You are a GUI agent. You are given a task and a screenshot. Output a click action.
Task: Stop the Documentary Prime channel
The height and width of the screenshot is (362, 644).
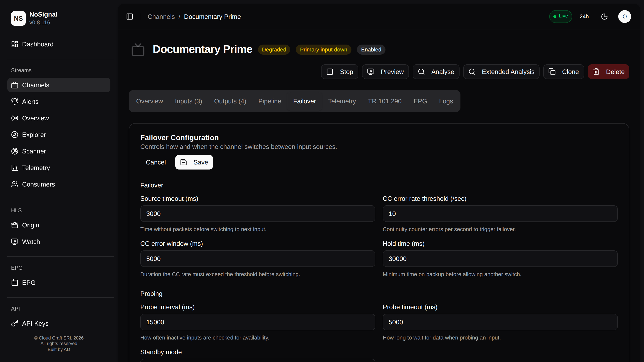pyautogui.click(x=339, y=72)
